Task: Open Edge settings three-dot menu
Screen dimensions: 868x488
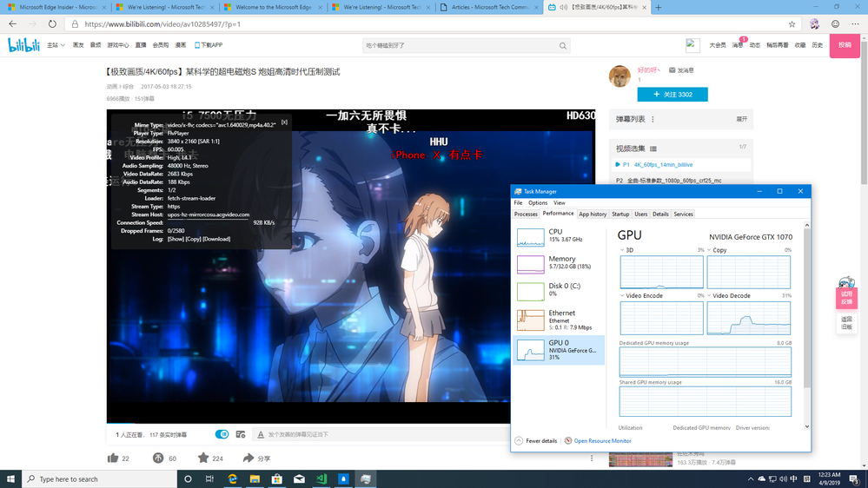Action: 855,23
